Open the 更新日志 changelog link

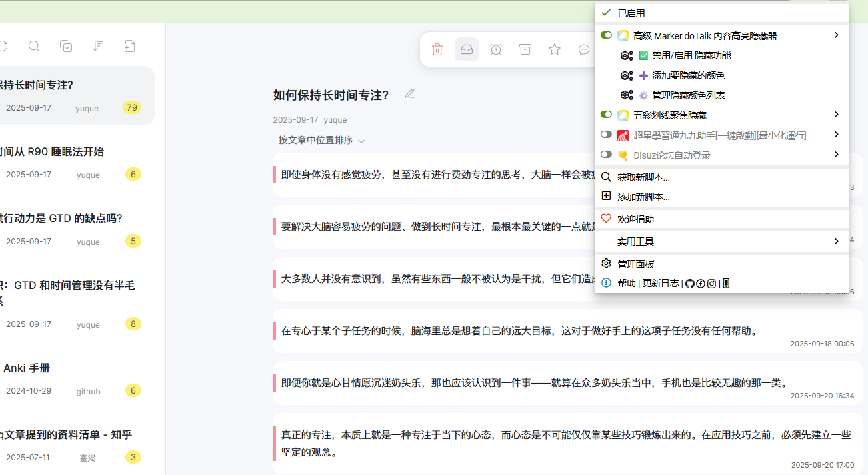coord(661,283)
